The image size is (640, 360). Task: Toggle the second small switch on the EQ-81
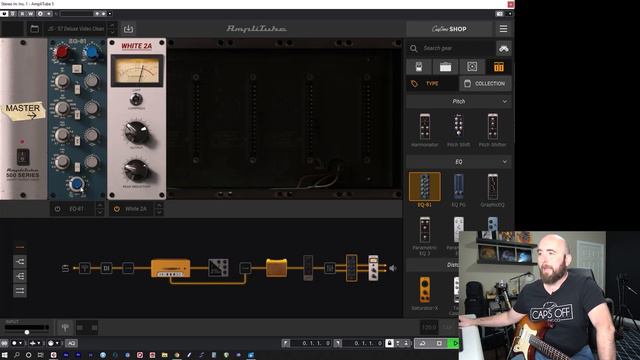click(x=77, y=115)
